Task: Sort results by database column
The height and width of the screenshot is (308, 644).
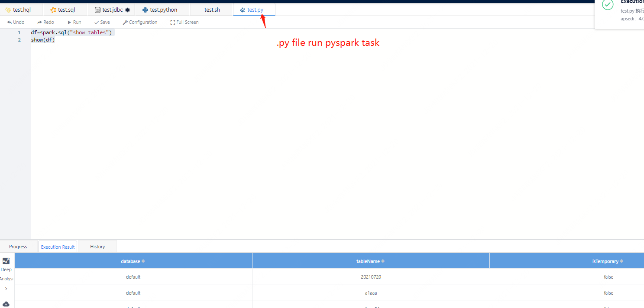Action: [x=143, y=261]
